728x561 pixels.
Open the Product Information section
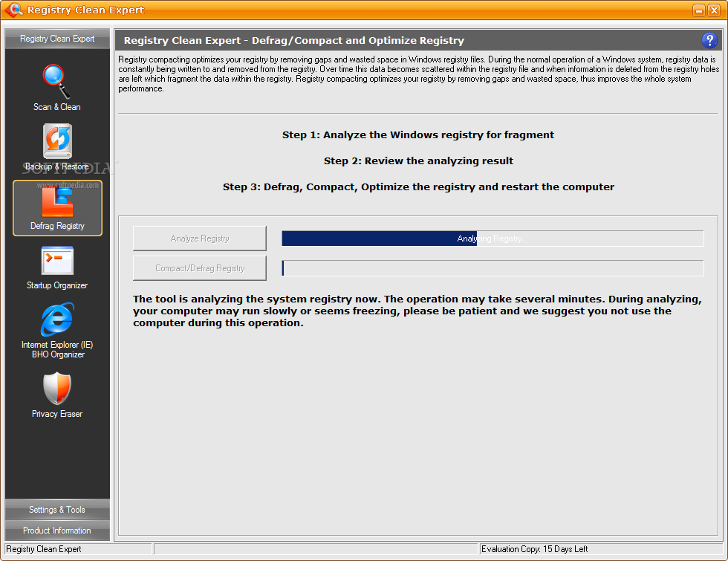pyautogui.click(x=57, y=531)
